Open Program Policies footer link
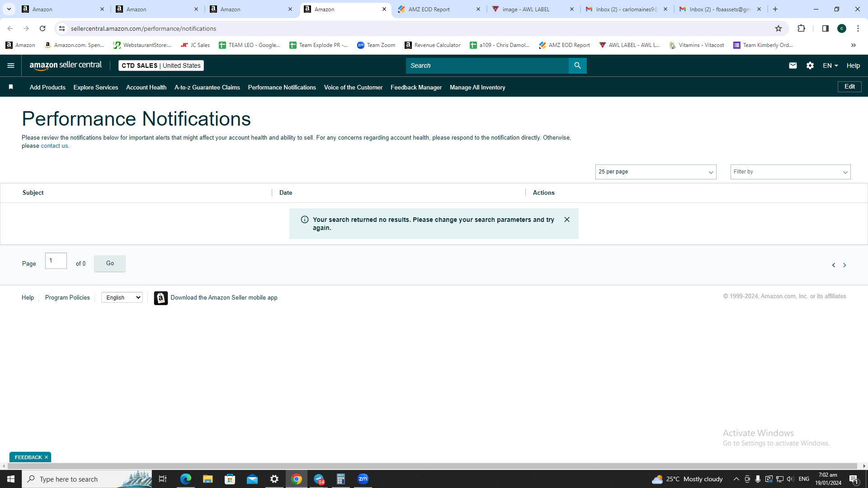 pos(67,297)
